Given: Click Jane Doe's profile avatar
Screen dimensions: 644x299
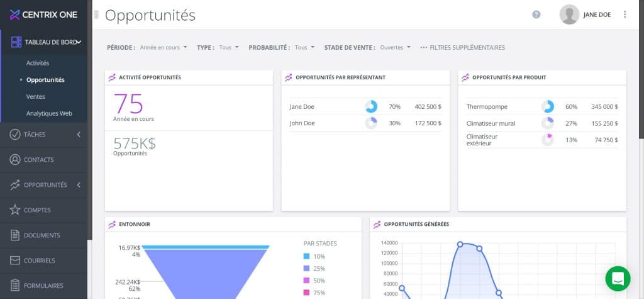Looking at the screenshot, I should point(569,14).
